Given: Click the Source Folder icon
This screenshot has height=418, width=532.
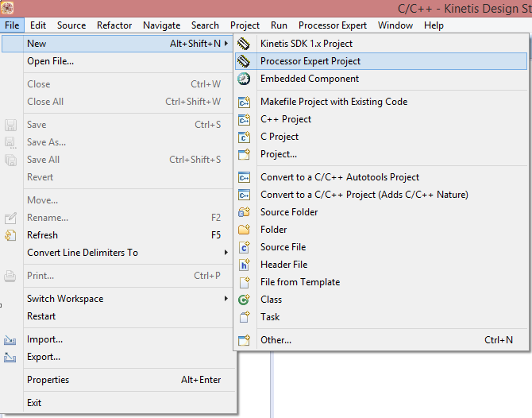Looking at the screenshot, I should (244, 212).
